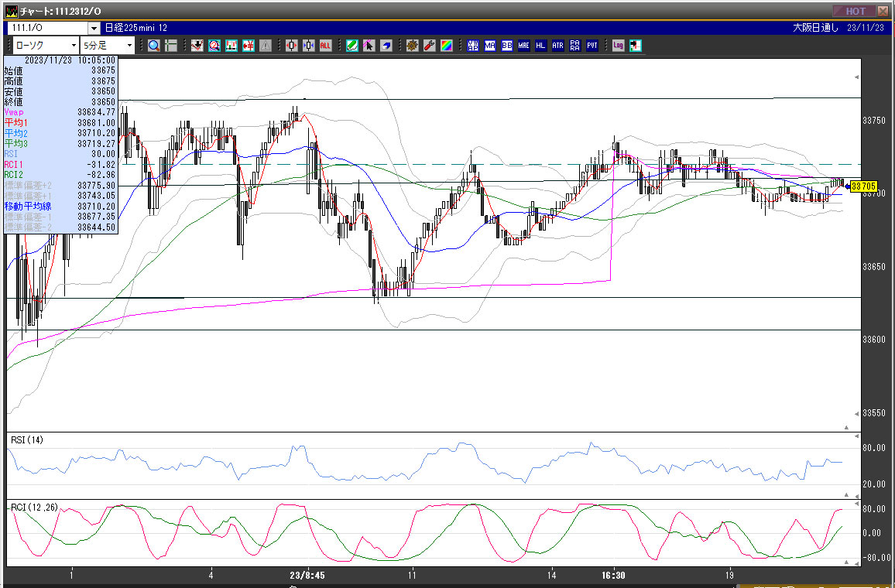Image resolution: width=895 pixels, height=588 pixels.
Task: Click the red yen symbol icon
Action: (x=249, y=46)
